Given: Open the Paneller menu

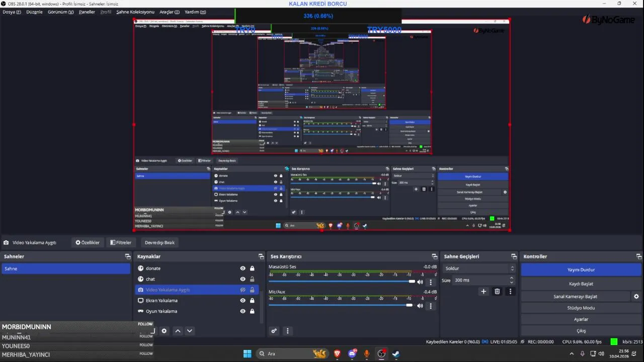Looking at the screenshot, I should (x=87, y=12).
